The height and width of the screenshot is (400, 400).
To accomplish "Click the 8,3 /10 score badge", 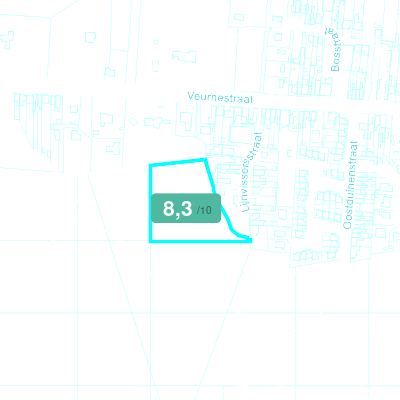I will (186, 208).
